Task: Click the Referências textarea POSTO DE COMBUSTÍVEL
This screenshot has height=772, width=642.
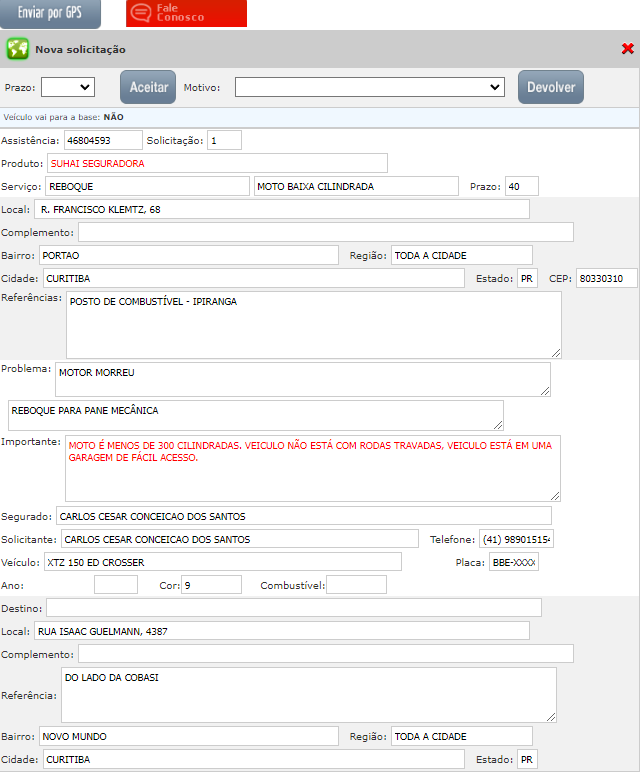Action: 314,325
